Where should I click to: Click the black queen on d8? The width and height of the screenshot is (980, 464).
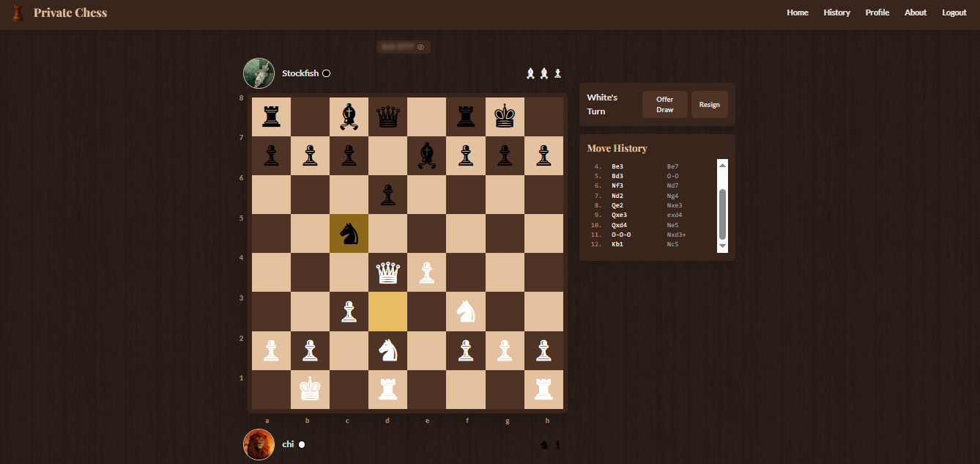click(388, 117)
